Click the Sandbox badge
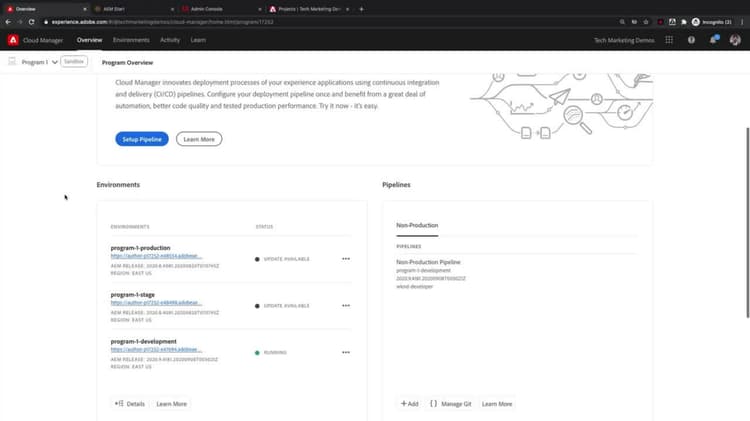This screenshot has width=750, height=421. click(x=74, y=62)
